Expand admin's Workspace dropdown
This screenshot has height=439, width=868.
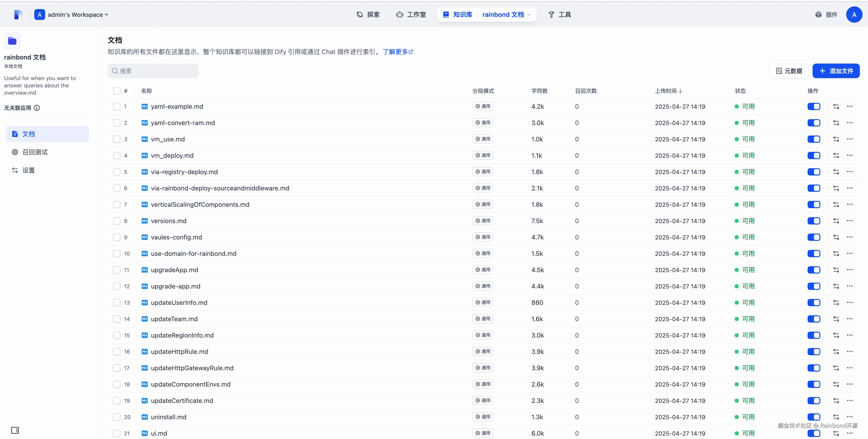[77, 15]
